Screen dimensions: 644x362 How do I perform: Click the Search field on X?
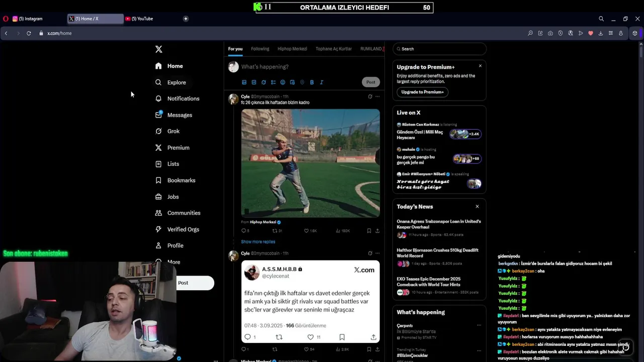point(439,49)
